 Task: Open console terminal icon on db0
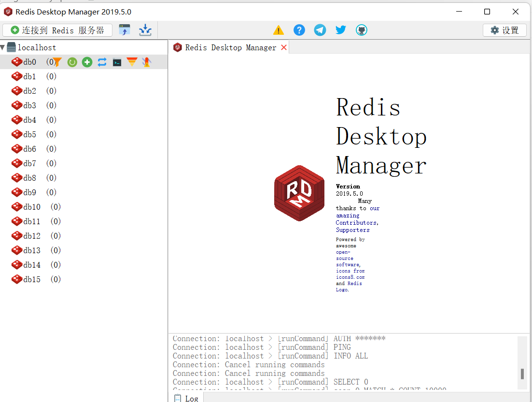(117, 62)
